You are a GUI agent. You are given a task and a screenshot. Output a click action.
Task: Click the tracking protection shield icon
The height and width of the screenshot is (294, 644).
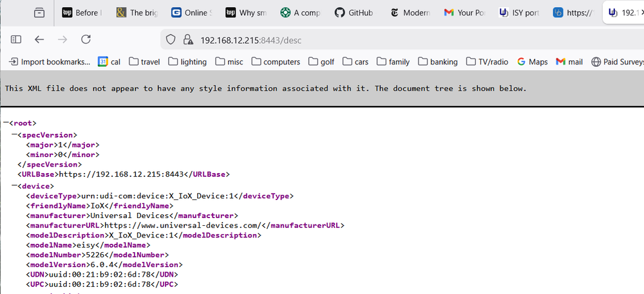[171, 40]
